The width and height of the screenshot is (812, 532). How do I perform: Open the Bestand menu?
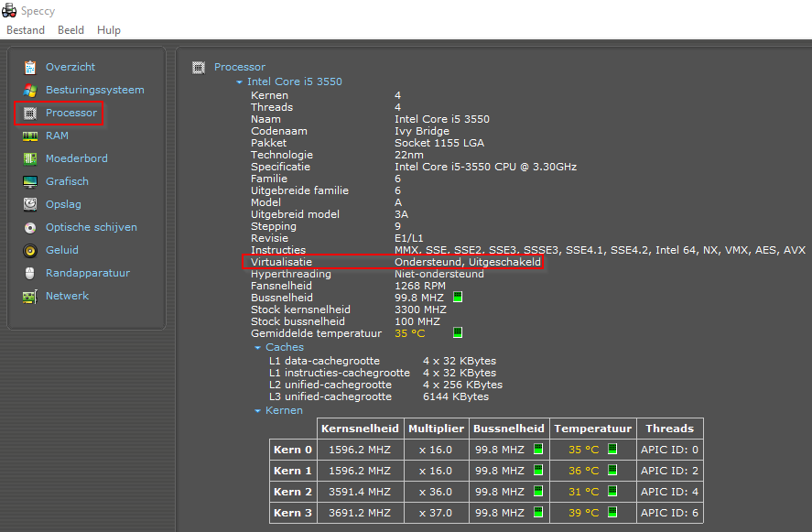point(26,29)
